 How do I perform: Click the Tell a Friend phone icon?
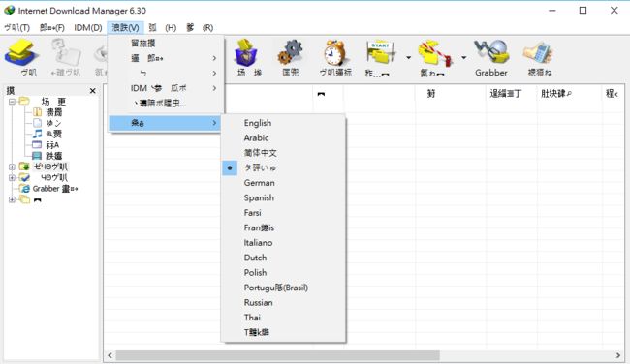point(539,52)
